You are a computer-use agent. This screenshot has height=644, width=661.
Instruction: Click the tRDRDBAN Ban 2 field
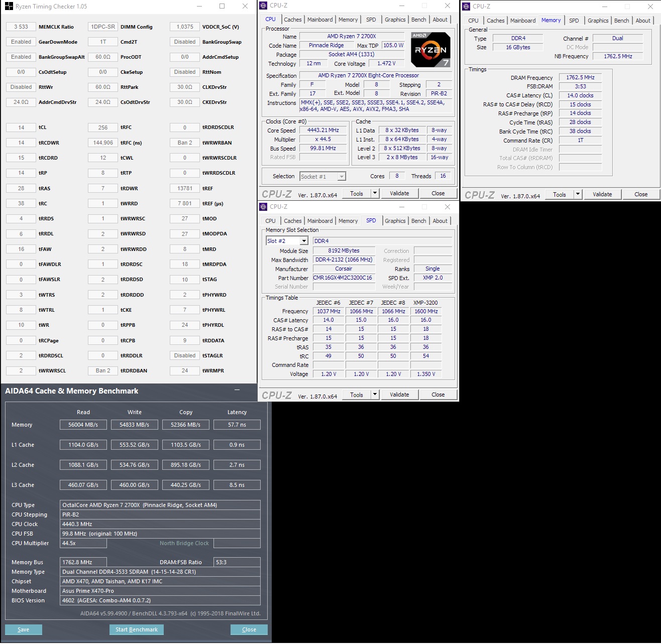click(x=103, y=370)
